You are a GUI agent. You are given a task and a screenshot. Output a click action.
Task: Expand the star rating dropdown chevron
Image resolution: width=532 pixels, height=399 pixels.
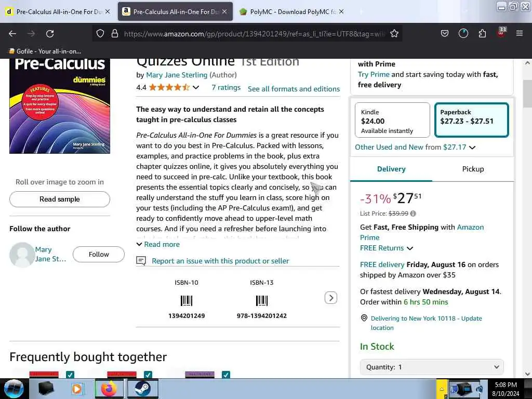pyautogui.click(x=196, y=87)
